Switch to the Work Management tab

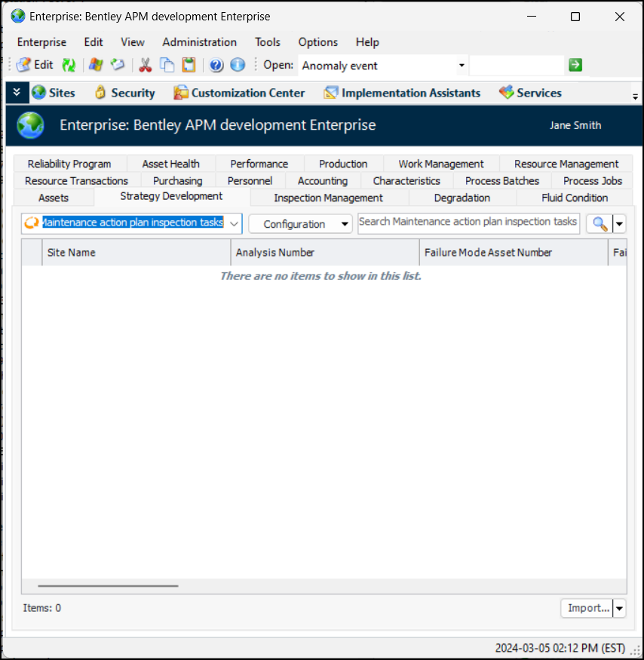coord(441,164)
